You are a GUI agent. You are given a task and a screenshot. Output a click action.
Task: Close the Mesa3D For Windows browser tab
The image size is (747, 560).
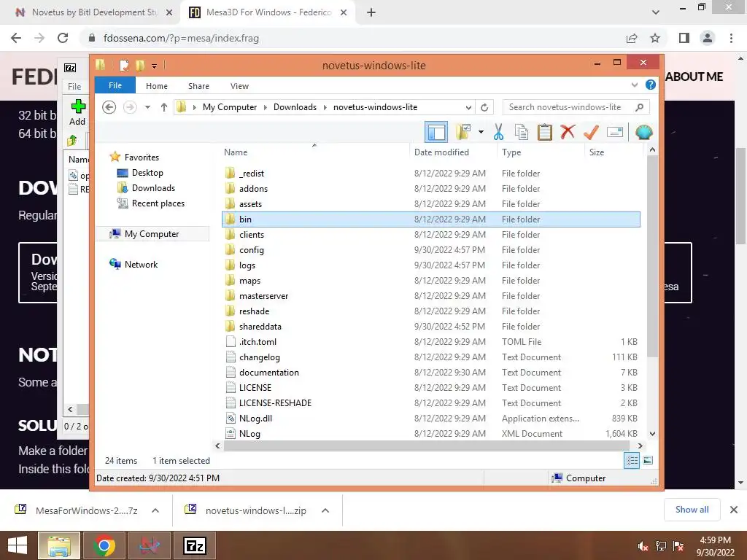pyautogui.click(x=344, y=12)
